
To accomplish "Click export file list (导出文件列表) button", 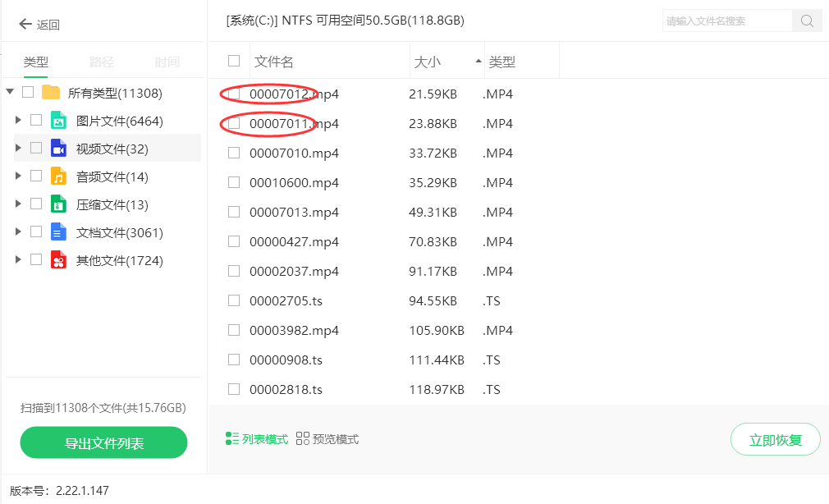I will 104,443.
